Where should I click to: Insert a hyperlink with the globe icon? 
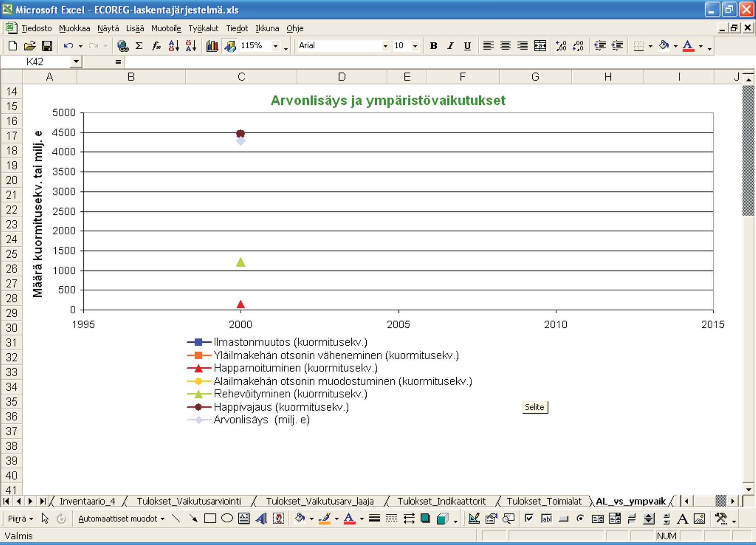[122, 46]
